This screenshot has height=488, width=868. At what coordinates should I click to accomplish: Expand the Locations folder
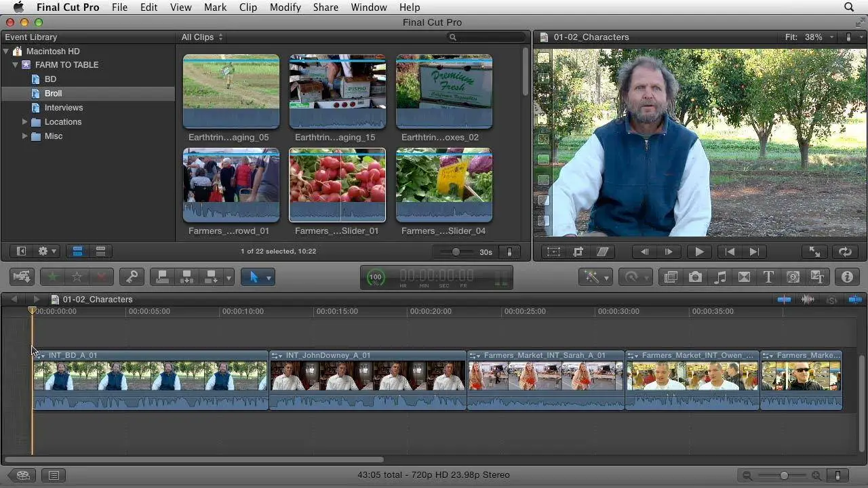click(x=25, y=122)
